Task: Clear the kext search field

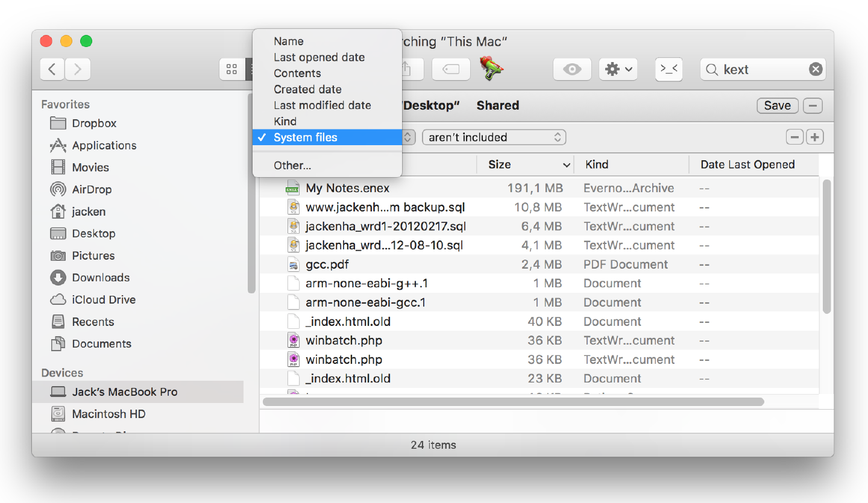Action: pyautogui.click(x=816, y=69)
